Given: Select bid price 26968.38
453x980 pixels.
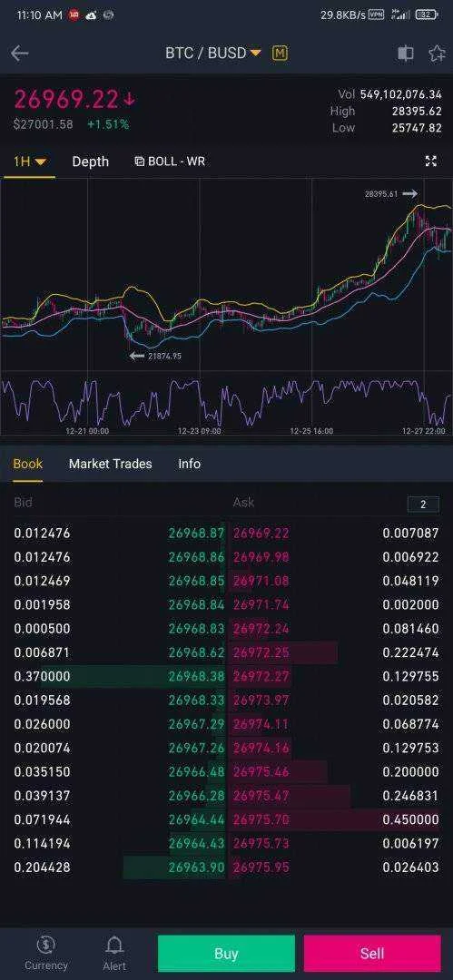Looking at the screenshot, I should (x=196, y=676).
